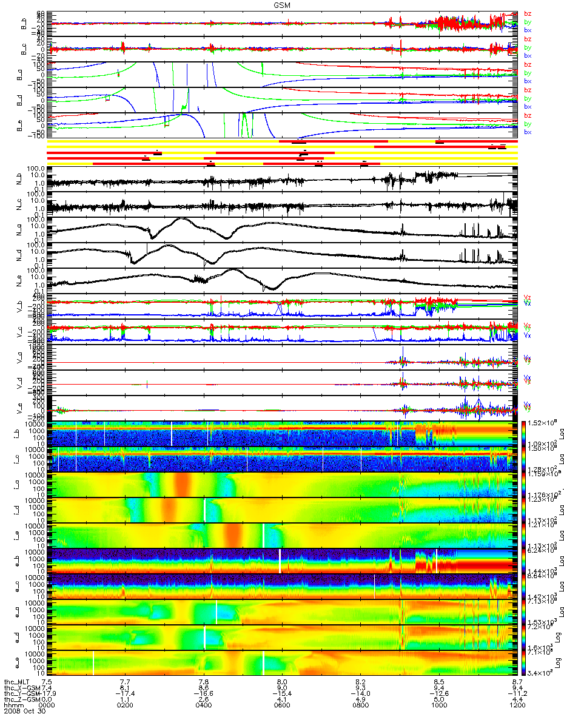564x728 pixels.
Task: Click the Vx legend of V_c panel
Action: tap(528, 335)
